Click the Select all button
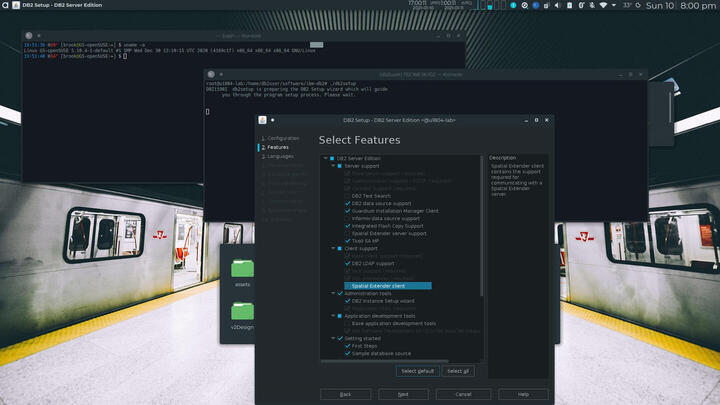Image resolution: width=720 pixels, height=405 pixels. [458, 371]
